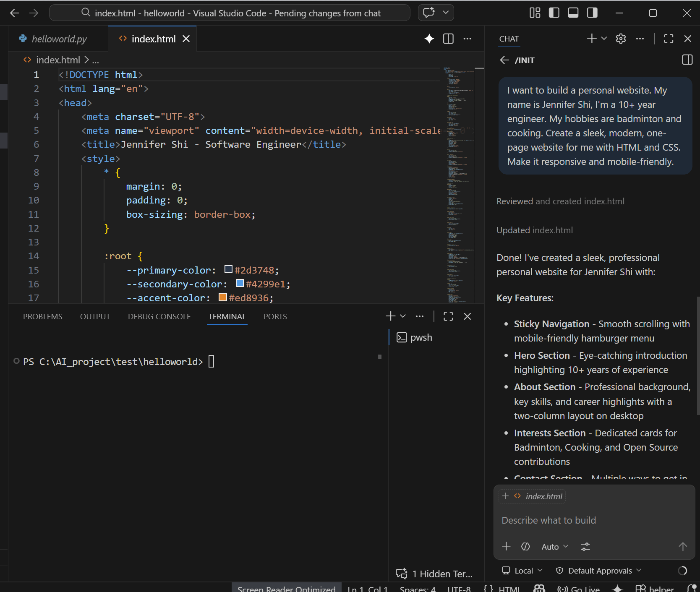700x592 pixels.
Task: Switch to the OUTPUT tab
Action: pos(95,317)
